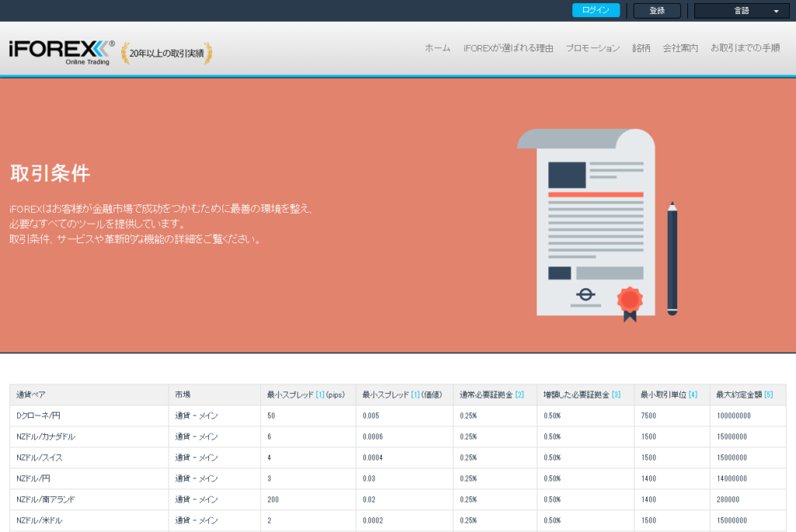796x532 pixels.
Task: Click 0.0004 in NZドル/スイス row
Action: point(372,457)
